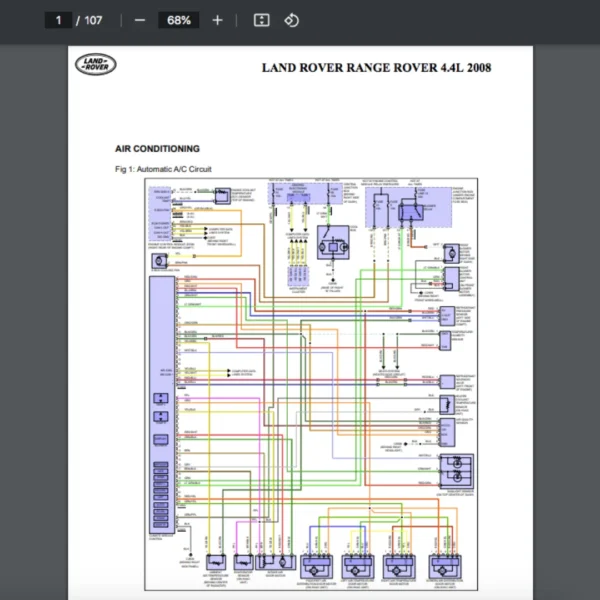Click the zoom out minus icon
This screenshot has height=600, width=600.
(140, 20)
